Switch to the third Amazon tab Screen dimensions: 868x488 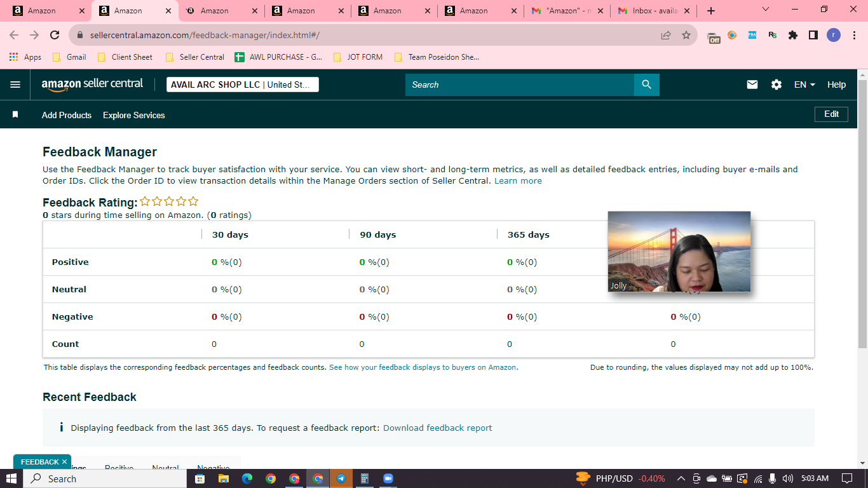220,11
